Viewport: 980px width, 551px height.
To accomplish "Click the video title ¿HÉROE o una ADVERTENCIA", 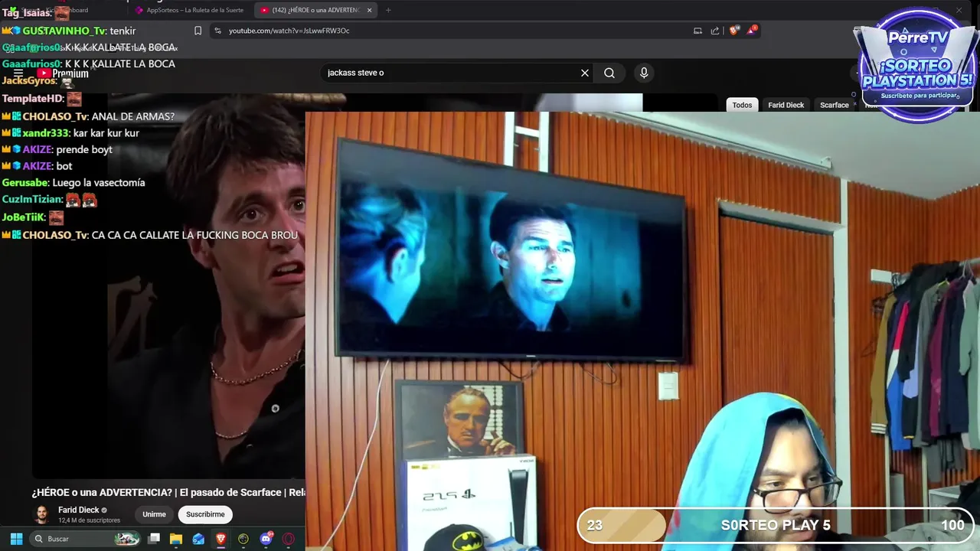I will [168, 492].
